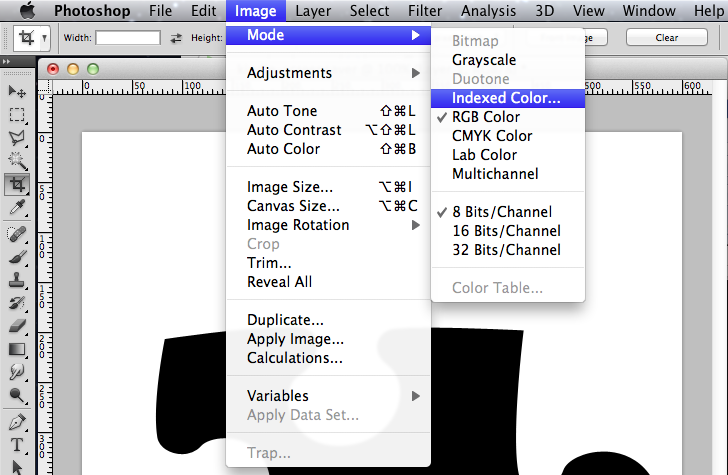Click the Width input field
Viewport: 728px width, 475px height.
click(128, 38)
